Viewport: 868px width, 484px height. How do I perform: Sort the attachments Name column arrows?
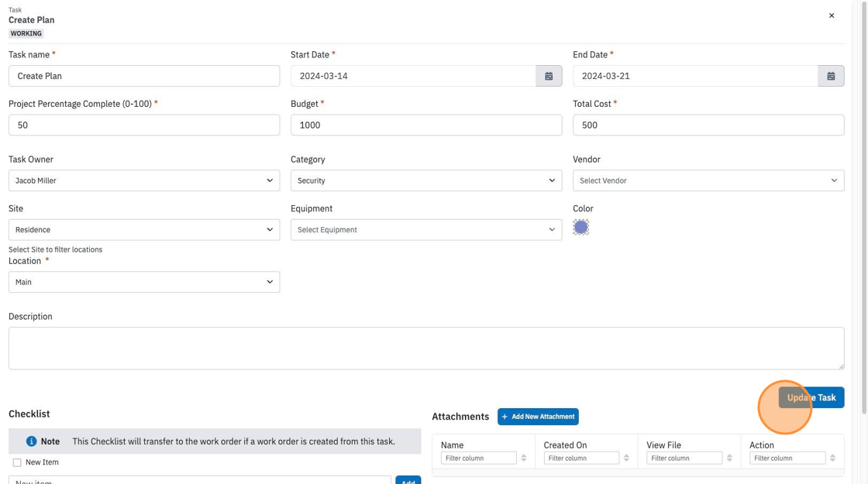524,458
